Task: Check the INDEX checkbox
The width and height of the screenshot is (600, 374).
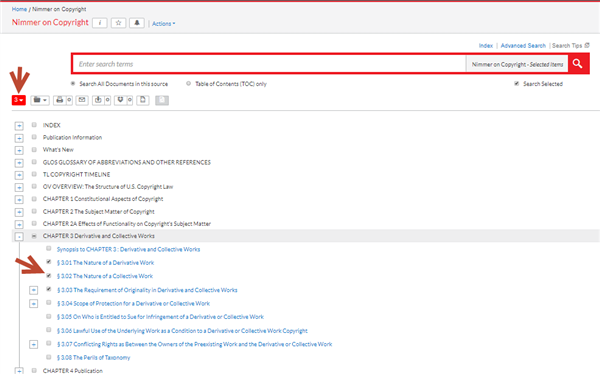Action: (x=34, y=124)
